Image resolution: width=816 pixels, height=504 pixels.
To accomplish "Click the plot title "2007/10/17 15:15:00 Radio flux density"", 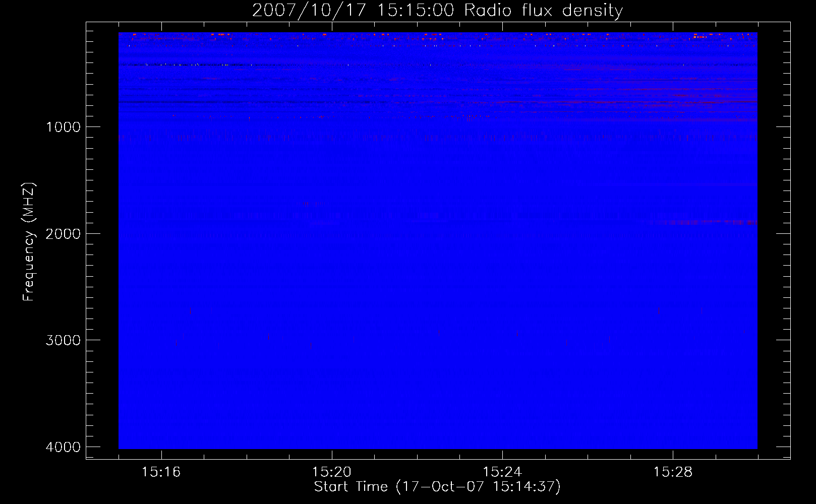I will (x=437, y=10).
